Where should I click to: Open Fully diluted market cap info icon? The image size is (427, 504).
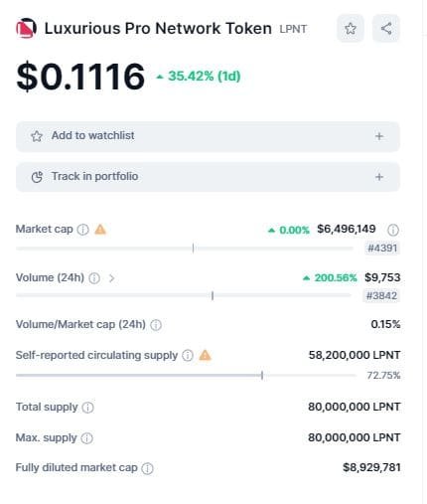(x=147, y=468)
